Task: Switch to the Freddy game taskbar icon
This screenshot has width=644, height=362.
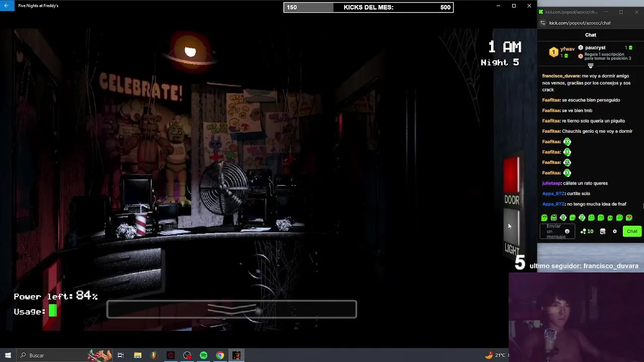Action: click(x=236, y=355)
